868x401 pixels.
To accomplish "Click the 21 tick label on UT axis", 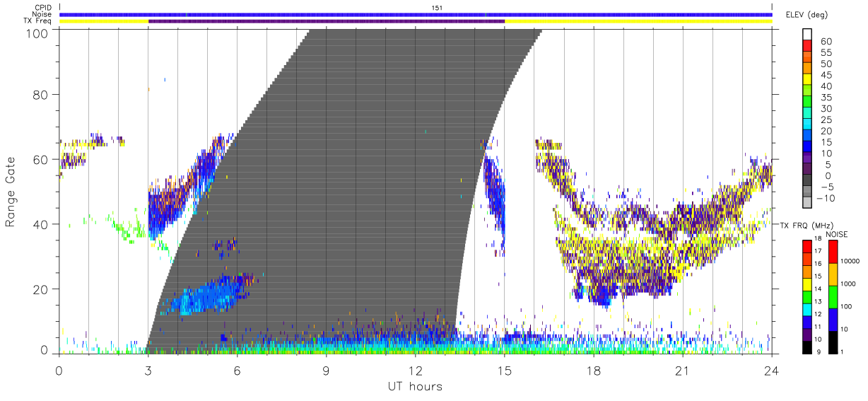I will 682,370.
